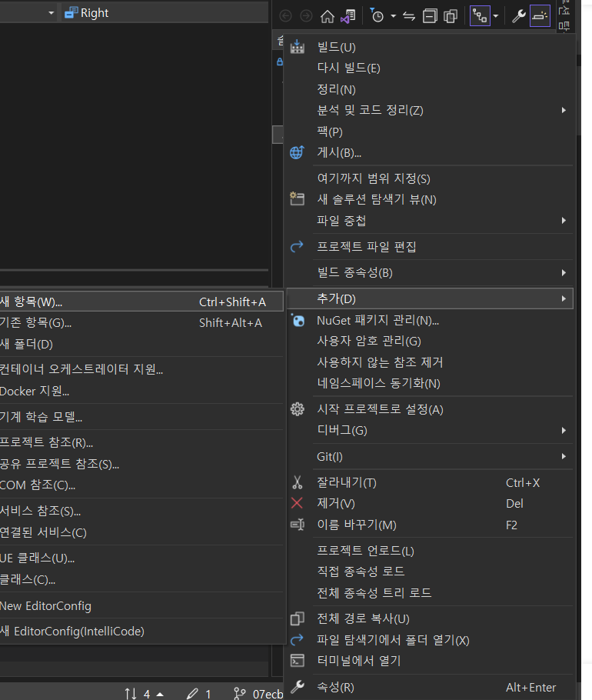The image size is (592, 700).
Task: Choose 서비스 참조(S)... submenu entry
Action: pyautogui.click(x=141, y=511)
